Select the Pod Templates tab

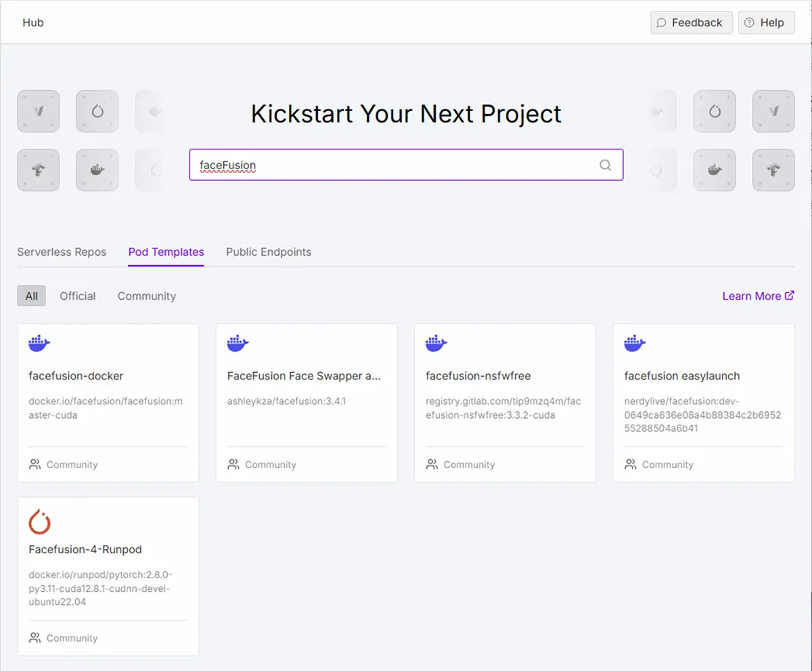(166, 252)
